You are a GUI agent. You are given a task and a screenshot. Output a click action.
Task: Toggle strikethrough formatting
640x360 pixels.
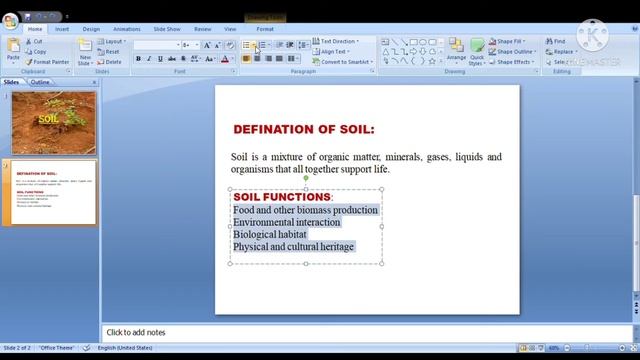click(x=172, y=59)
